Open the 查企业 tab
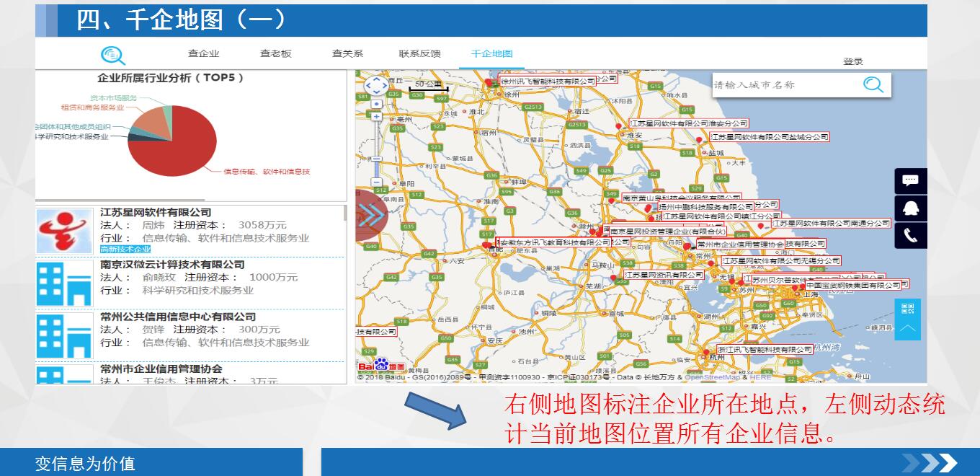Viewport: 980px width, 476px height. [203, 54]
